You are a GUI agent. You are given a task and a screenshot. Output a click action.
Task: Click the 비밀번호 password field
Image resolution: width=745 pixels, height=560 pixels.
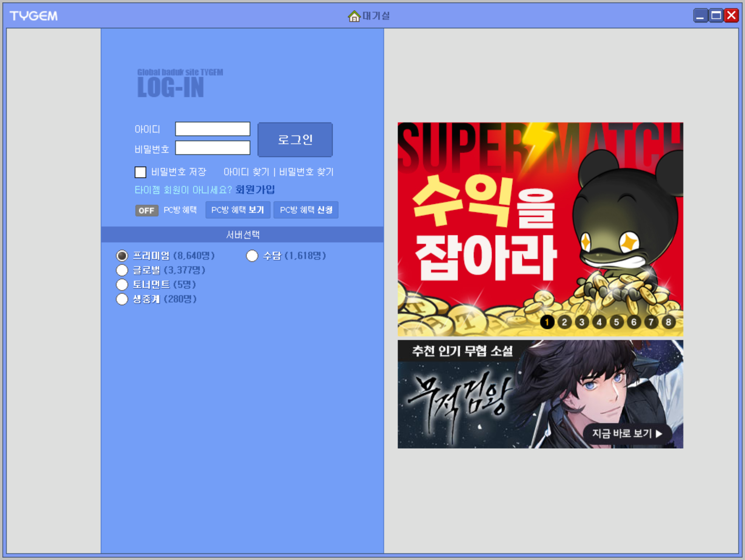coord(213,148)
